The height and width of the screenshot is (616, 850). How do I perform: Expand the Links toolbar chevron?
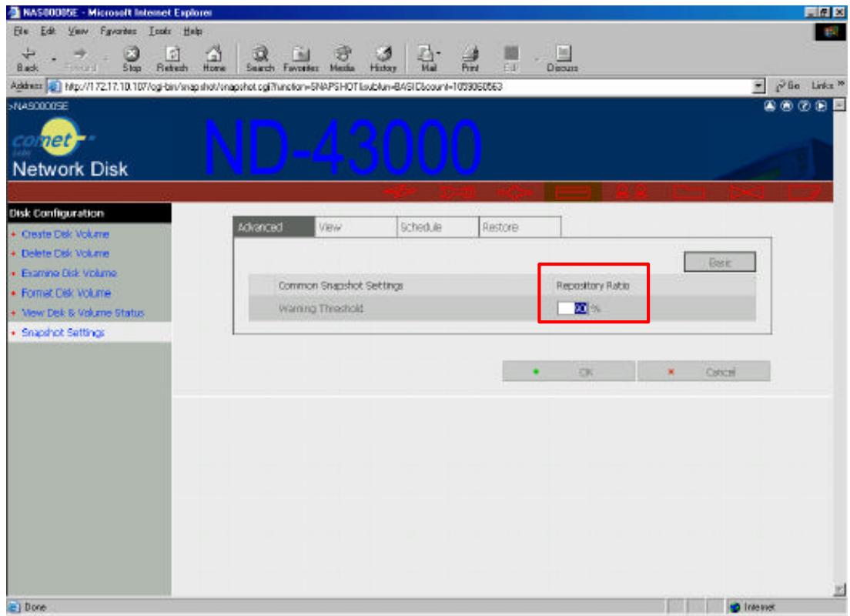(840, 84)
